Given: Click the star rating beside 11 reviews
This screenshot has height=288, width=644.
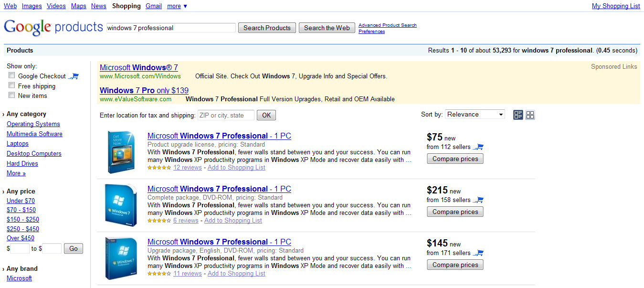Looking at the screenshot, I should point(159,274).
